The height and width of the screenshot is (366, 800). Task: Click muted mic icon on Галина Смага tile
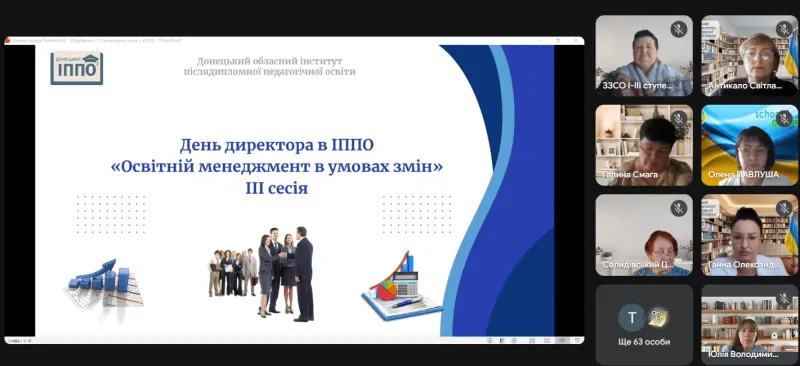(x=679, y=119)
